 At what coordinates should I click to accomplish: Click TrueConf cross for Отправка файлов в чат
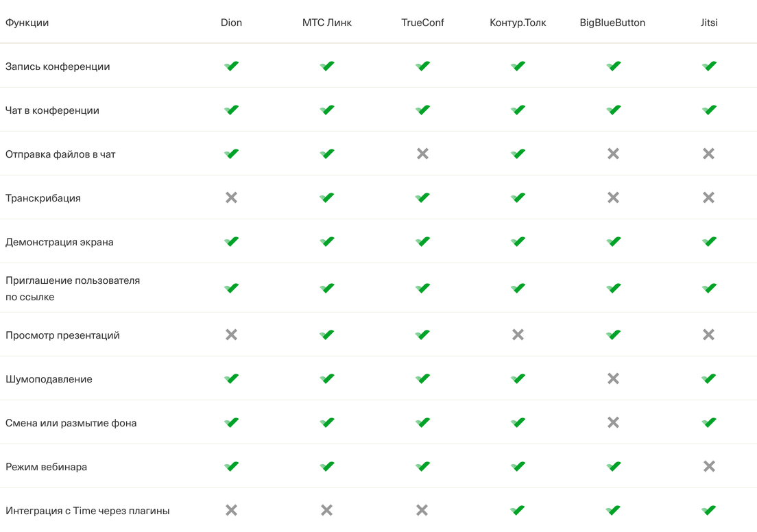click(422, 154)
